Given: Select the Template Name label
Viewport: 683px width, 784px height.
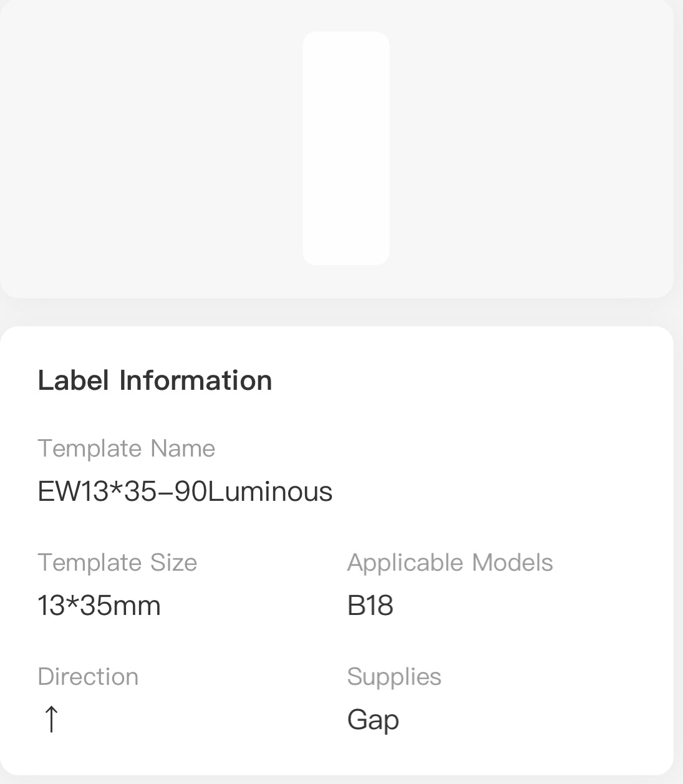Looking at the screenshot, I should 127,448.
